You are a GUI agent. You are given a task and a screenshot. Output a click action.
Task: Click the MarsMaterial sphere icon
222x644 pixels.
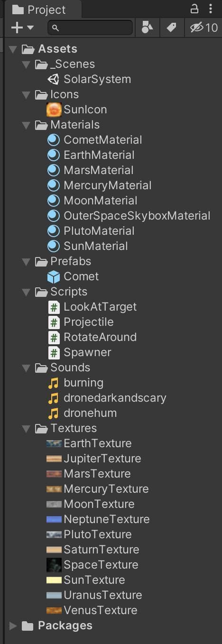(x=54, y=170)
